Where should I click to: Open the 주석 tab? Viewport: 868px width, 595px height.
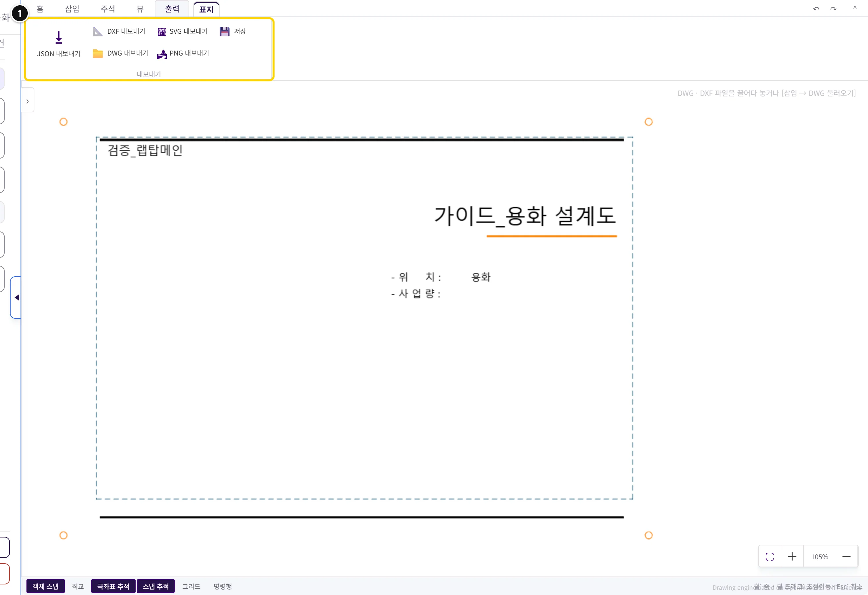point(108,9)
